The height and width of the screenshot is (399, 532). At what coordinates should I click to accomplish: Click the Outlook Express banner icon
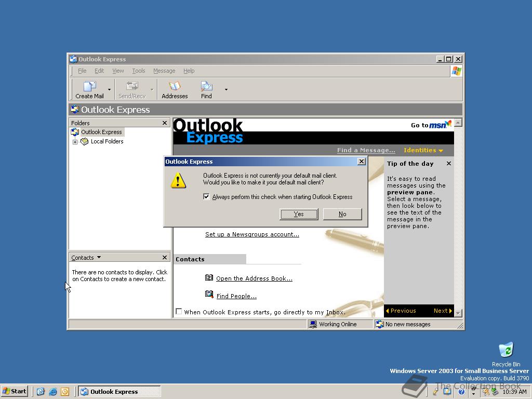(x=75, y=110)
